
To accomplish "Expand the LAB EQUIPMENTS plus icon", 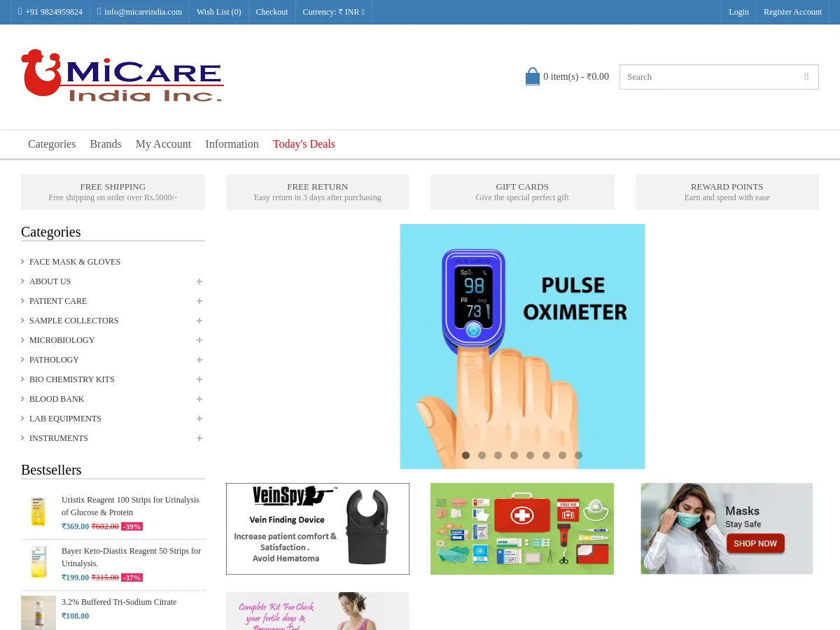I will (199, 419).
